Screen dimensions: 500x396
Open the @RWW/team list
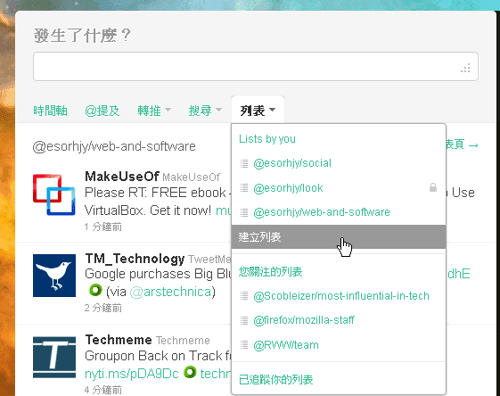(x=286, y=345)
